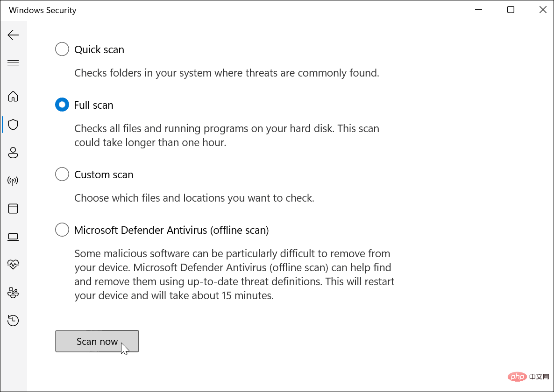Go back using the back arrow

point(14,35)
